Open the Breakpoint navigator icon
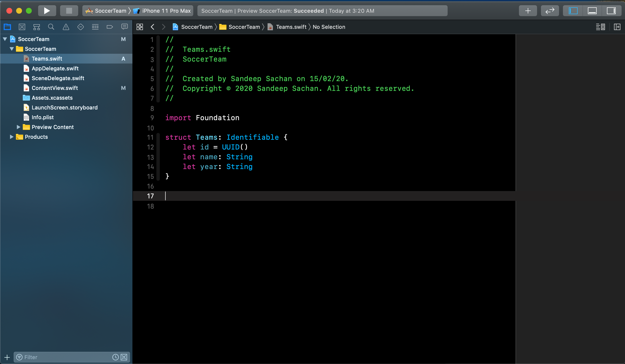 [x=110, y=27]
